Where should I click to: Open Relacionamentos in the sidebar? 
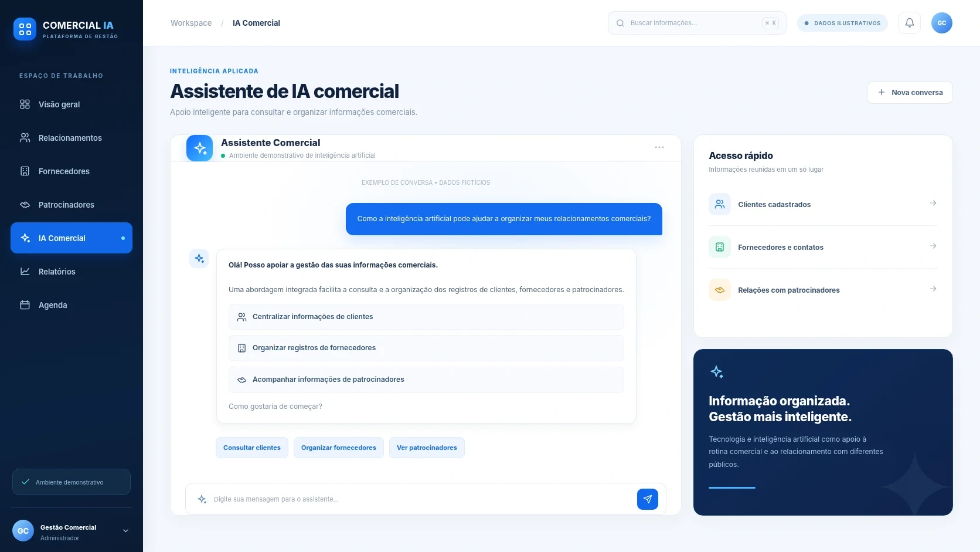click(x=72, y=138)
